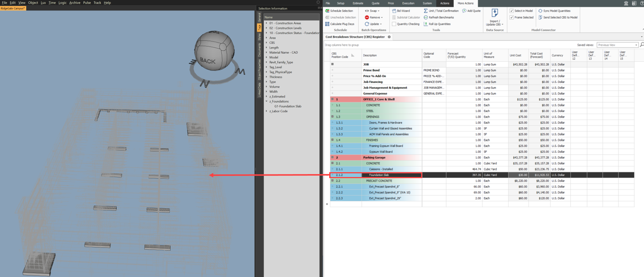Open the Archive menu
The width and height of the screenshot is (644, 277).
[75, 3]
